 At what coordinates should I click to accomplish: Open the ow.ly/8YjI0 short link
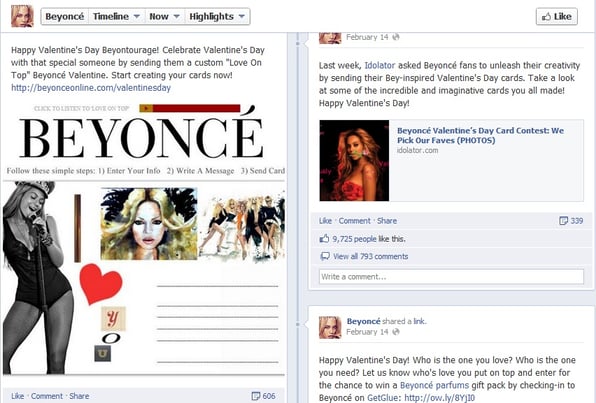(439, 398)
